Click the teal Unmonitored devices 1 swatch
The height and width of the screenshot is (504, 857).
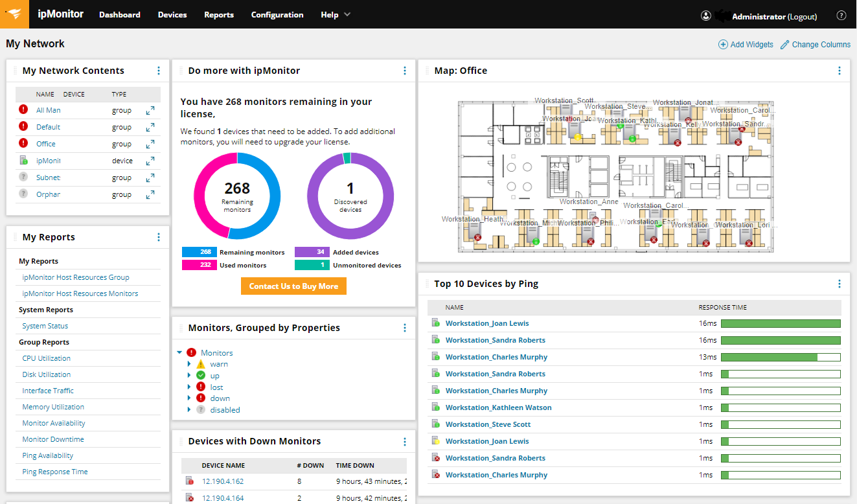coord(312,265)
